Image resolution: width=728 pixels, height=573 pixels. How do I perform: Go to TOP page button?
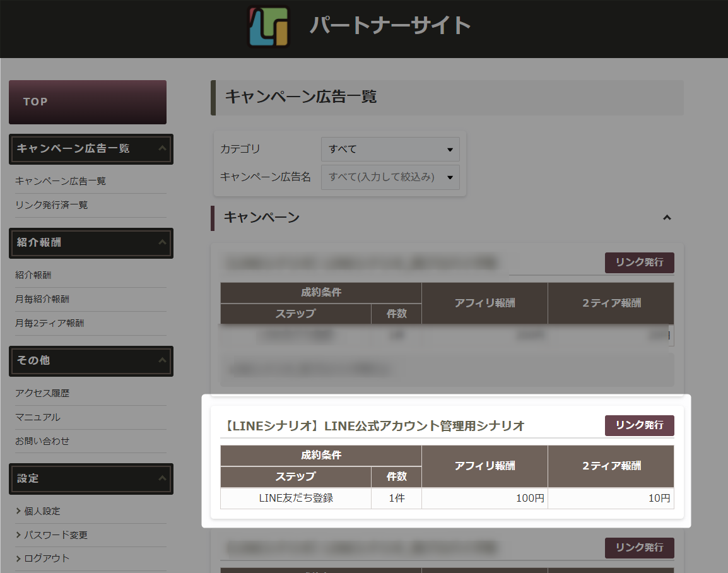click(88, 102)
